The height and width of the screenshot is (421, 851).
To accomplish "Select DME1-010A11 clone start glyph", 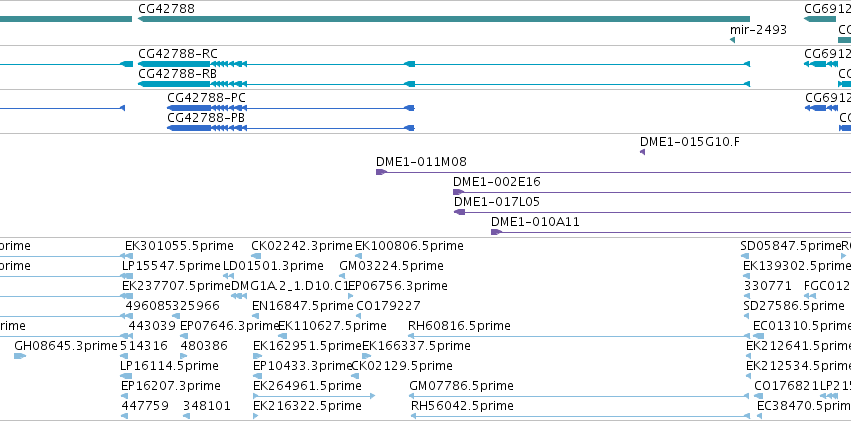I will (497, 232).
